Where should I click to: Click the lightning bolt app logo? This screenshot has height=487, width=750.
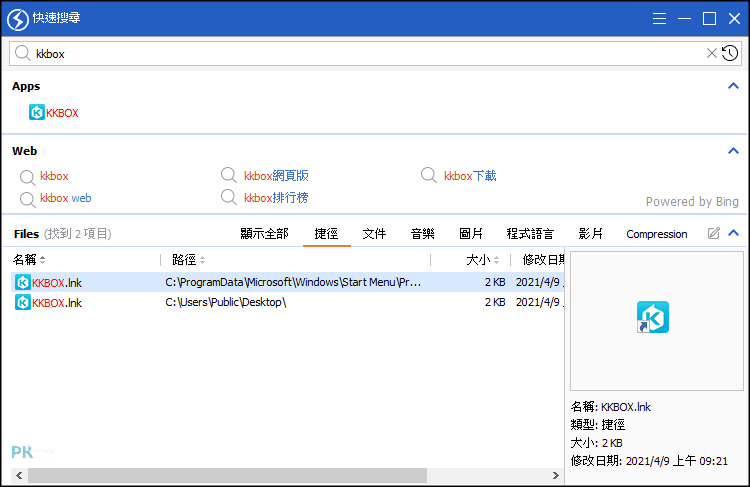coord(18,19)
